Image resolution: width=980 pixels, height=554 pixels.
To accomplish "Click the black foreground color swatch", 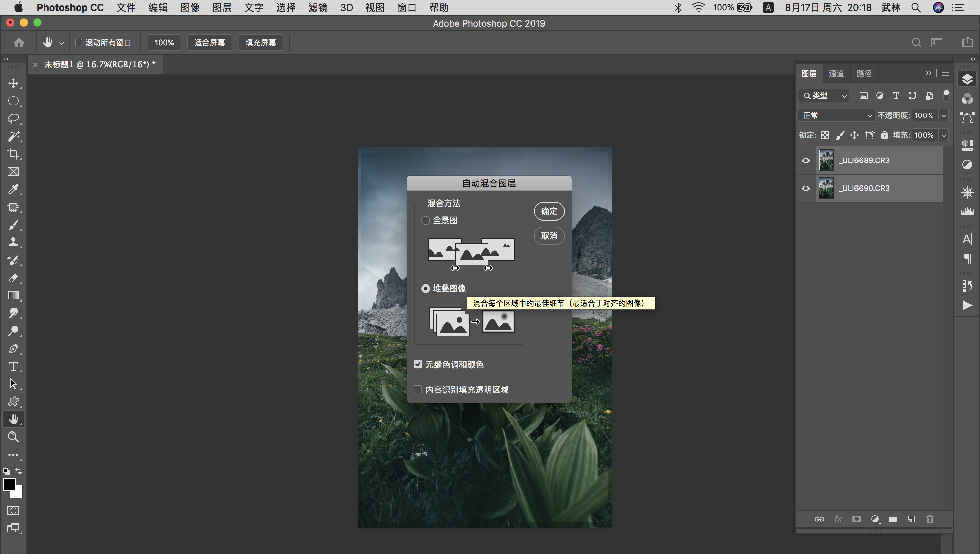I will pos(9,485).
